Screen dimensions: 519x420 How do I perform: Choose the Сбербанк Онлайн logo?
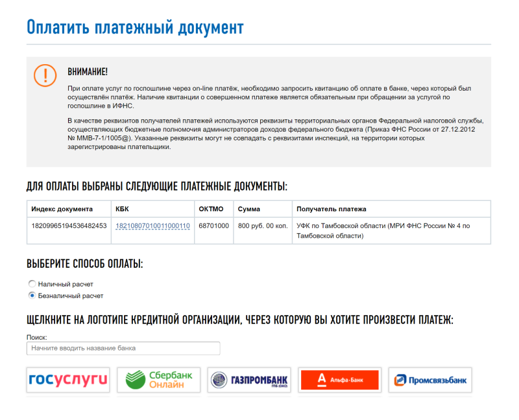[159, 380]
